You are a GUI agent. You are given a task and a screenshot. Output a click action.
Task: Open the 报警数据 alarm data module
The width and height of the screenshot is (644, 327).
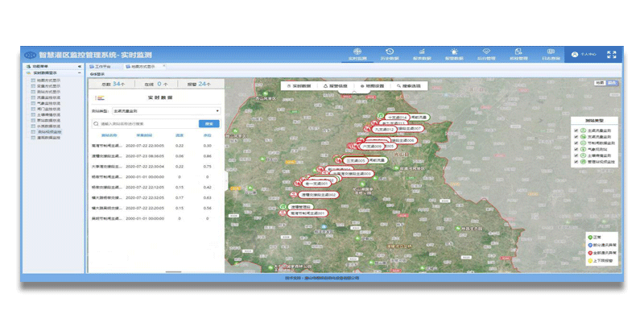(454, 54)
